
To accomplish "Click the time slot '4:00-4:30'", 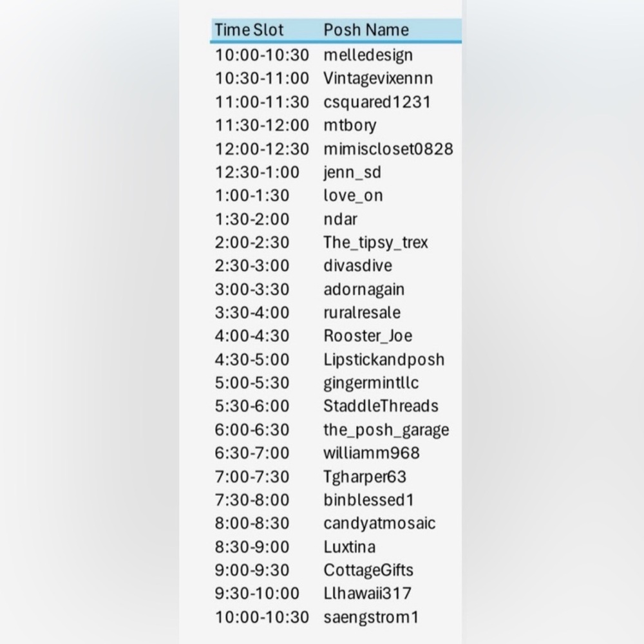I will pos(252,336).
